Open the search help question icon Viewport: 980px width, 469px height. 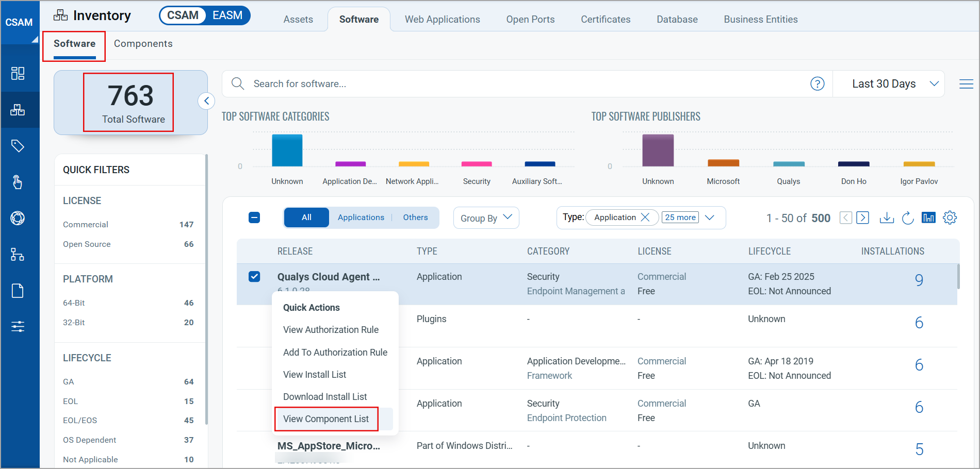point(817,83)
